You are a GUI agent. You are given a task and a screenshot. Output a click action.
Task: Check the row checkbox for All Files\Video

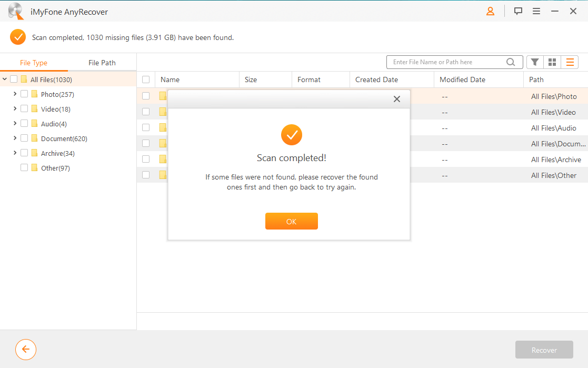click(x=146, y=112)
